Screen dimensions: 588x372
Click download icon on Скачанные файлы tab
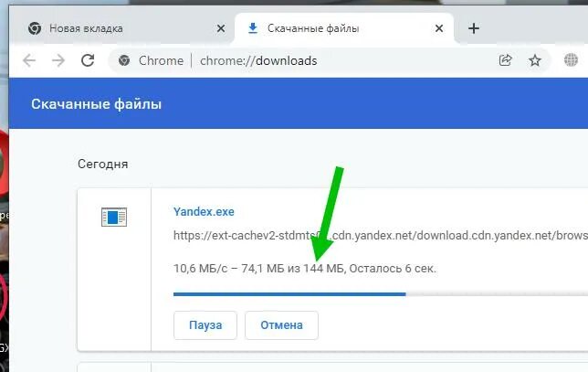pyautogui.click(x=253, y=28)
